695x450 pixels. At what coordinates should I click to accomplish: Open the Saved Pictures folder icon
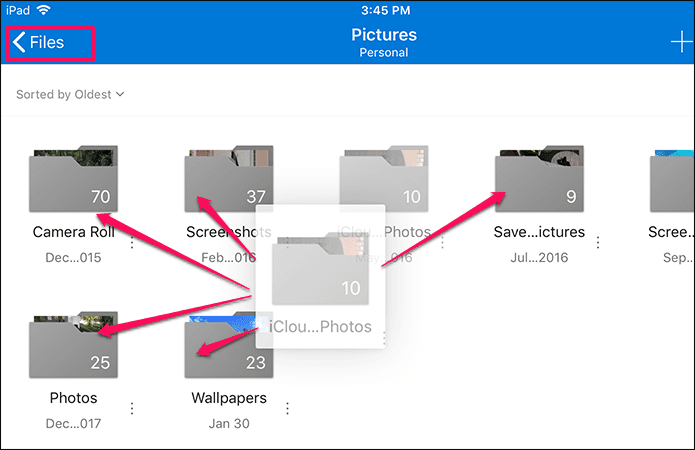click(x=539, y=179)
